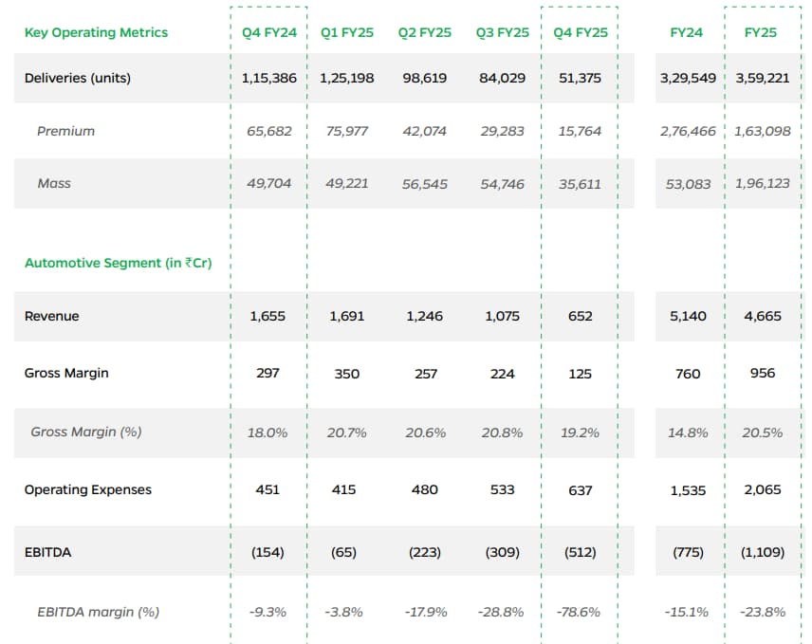812x644 pixels.
Task: Click the 1,15,386 deliveries cell
Action: (269, 78)
